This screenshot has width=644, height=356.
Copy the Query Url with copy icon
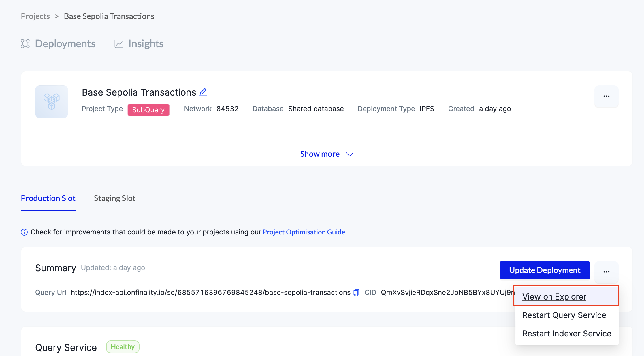click(356, 293)
